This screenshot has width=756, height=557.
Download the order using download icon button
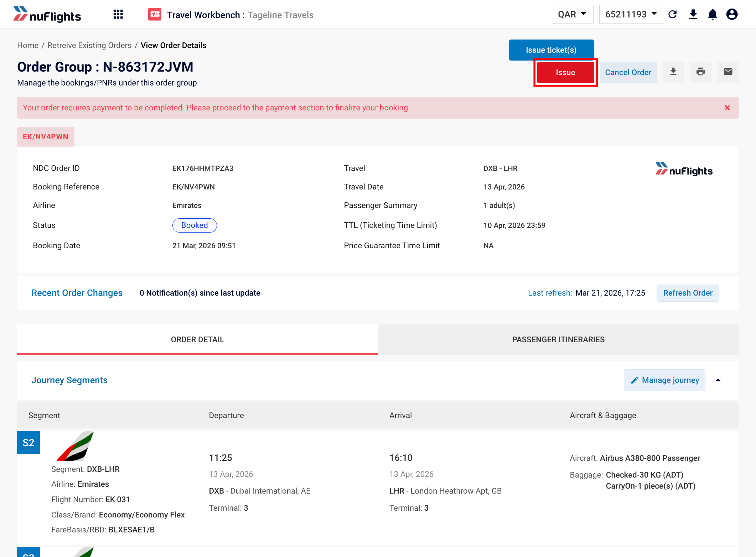coord(673,72)
